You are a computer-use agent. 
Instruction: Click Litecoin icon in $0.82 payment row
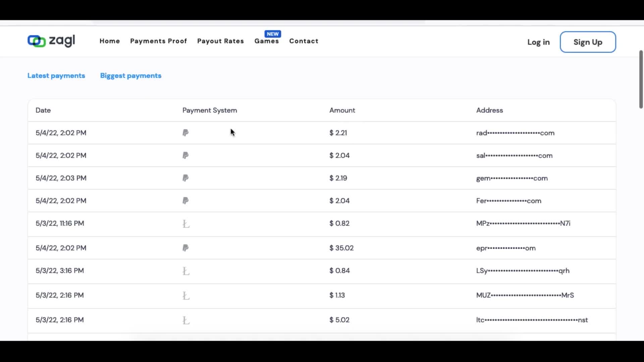tap(186, 224)
